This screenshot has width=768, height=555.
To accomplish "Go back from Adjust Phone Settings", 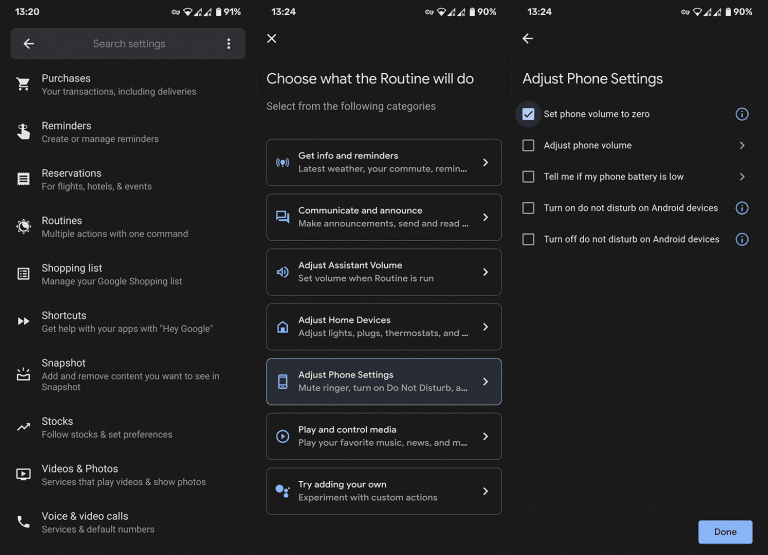I will [x=528, y=39].
